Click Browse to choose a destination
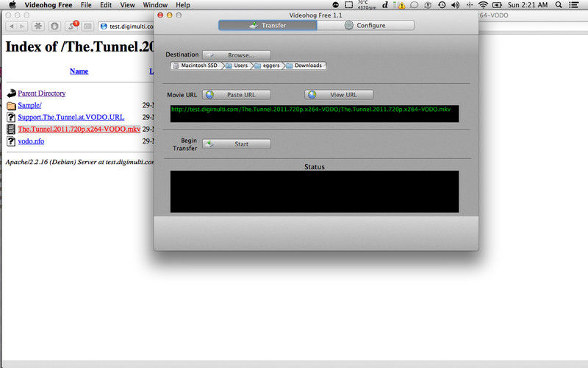588x368 pixels. [236, 55]
